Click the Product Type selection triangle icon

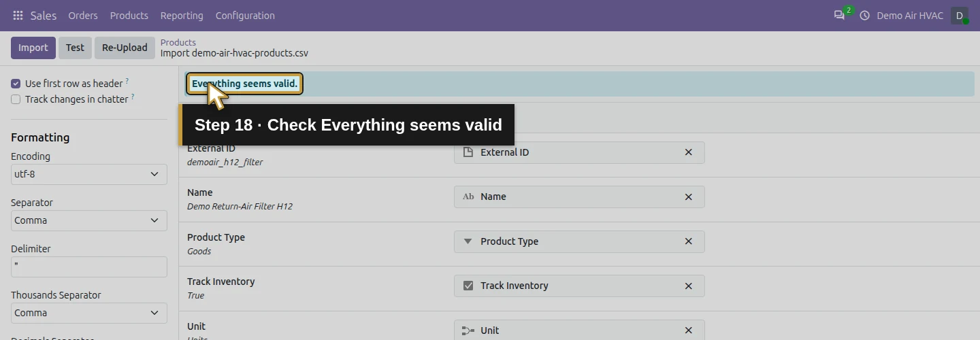point(468,241)
